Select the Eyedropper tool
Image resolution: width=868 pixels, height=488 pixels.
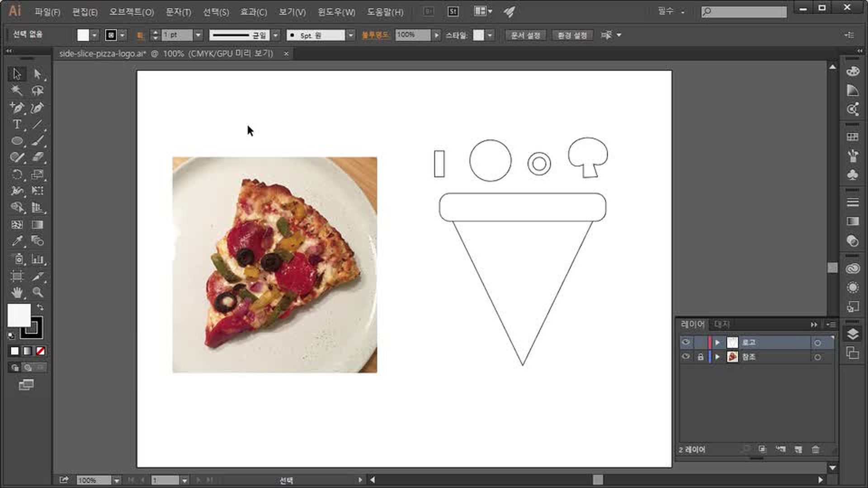(17, 241)
